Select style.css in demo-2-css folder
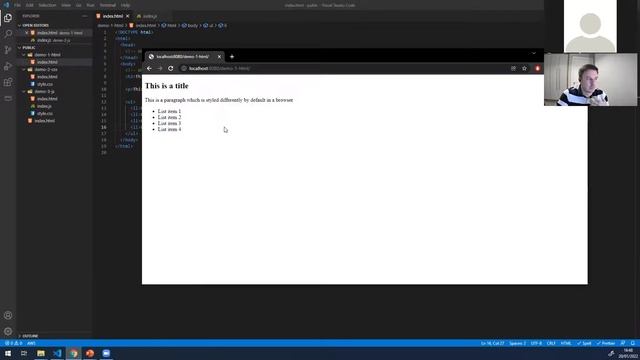Viewport: 640px width, 360px height. [x=45, y=84]
